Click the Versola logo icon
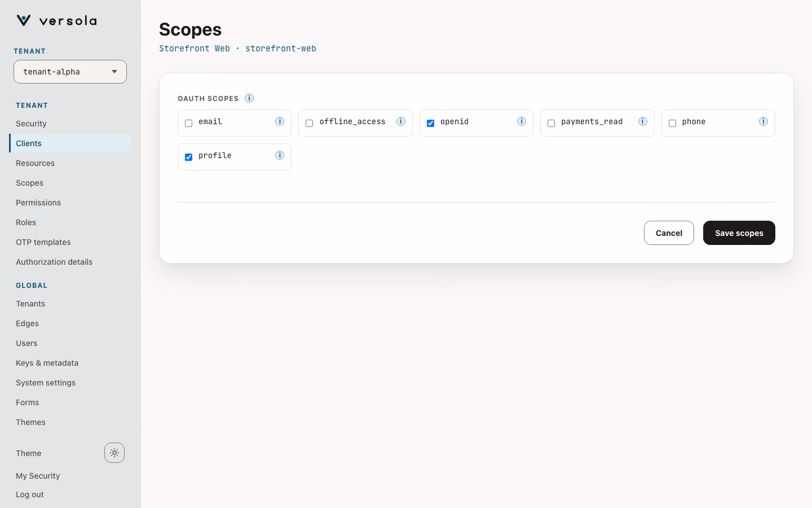 coord(24,21)
